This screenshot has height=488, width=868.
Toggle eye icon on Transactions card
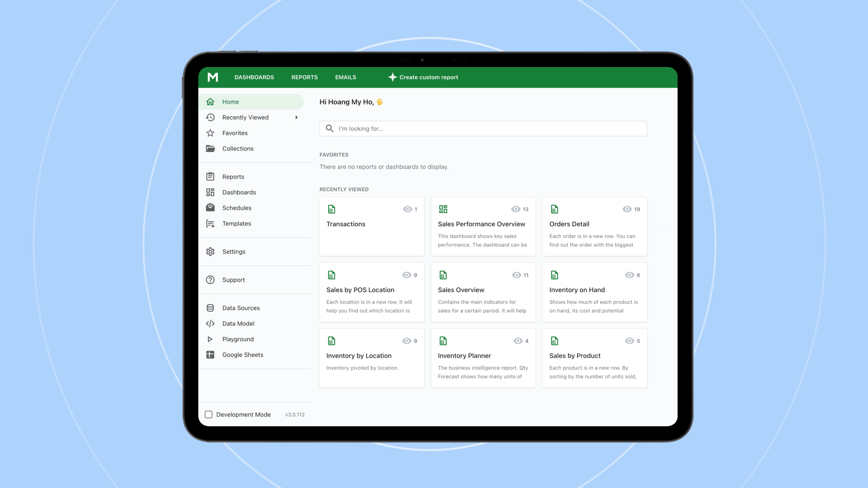click(x=407, y=209)
